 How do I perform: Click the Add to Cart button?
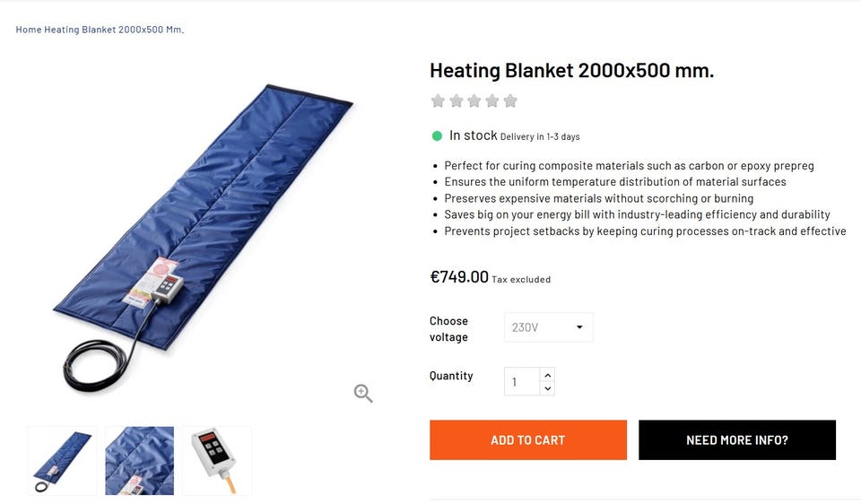(528, 439)
